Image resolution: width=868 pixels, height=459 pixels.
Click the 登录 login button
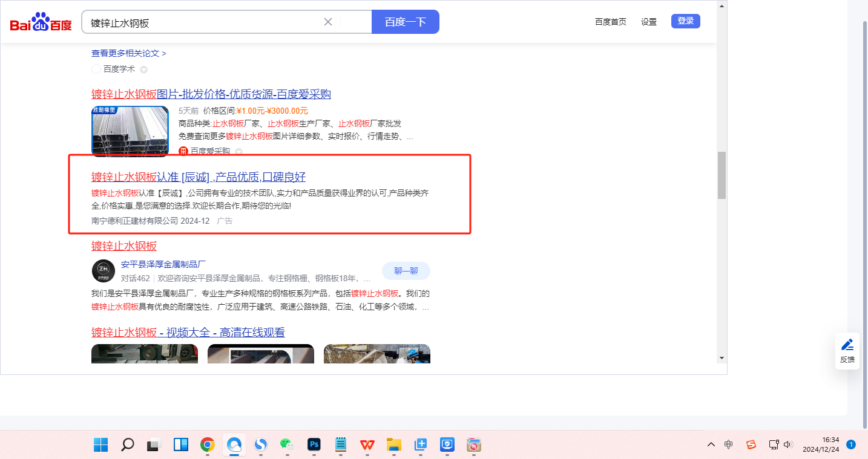click(686, 21)
